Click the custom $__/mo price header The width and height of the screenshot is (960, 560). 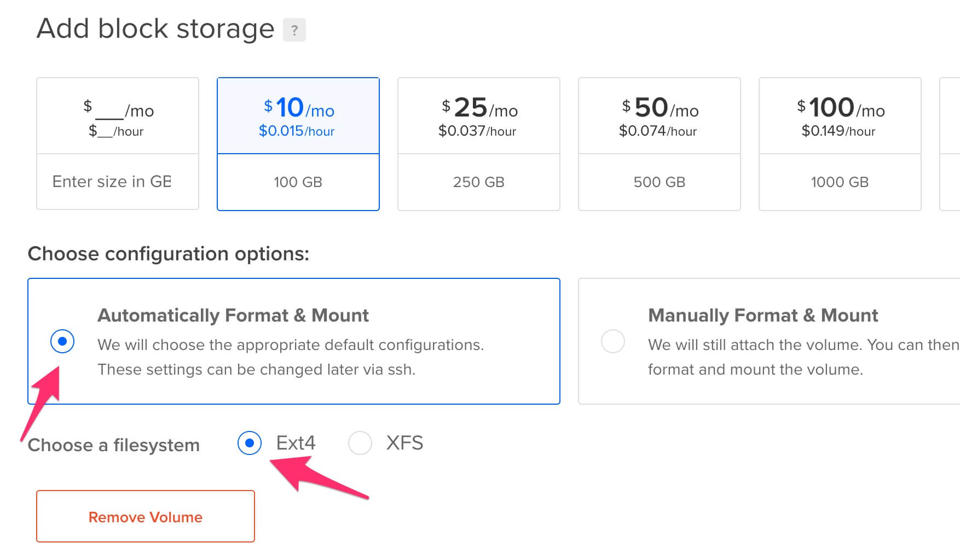pyautogui.click(x=118, y=116)
